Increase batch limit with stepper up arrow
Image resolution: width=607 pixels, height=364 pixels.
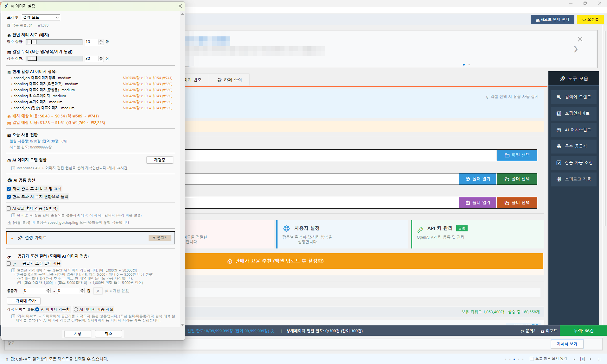[101, 41]
